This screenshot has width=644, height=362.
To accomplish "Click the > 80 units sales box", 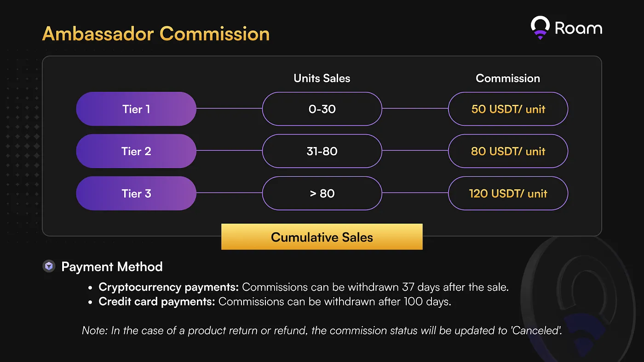I will tap(322, 193).
